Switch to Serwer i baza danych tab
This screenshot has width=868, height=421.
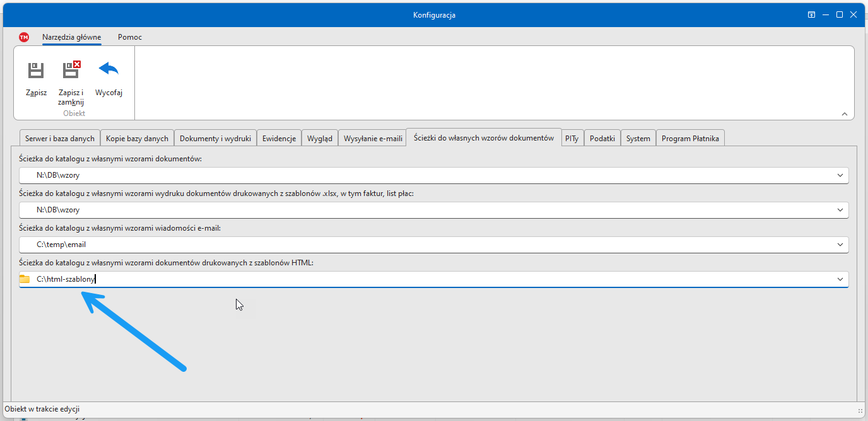coord(60,139)
